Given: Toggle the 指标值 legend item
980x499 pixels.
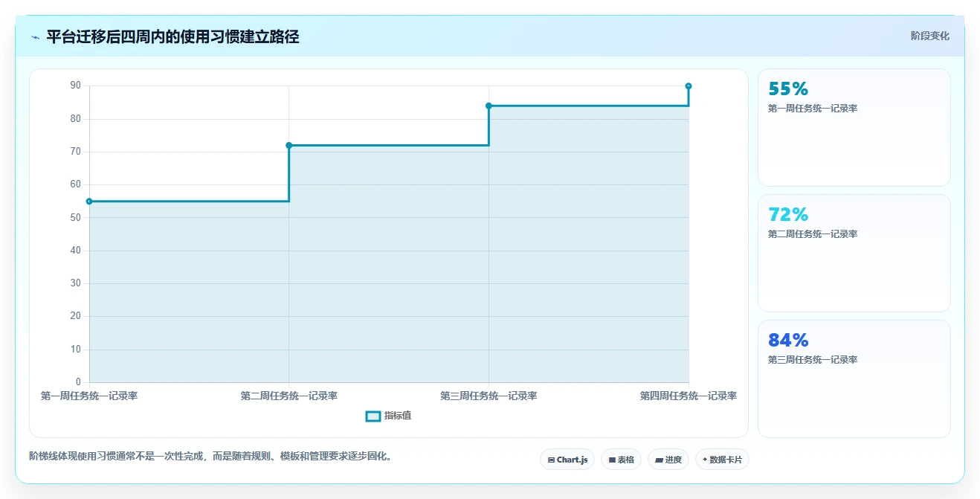Looking at the screenshot, I should click(x=388, y=416).
